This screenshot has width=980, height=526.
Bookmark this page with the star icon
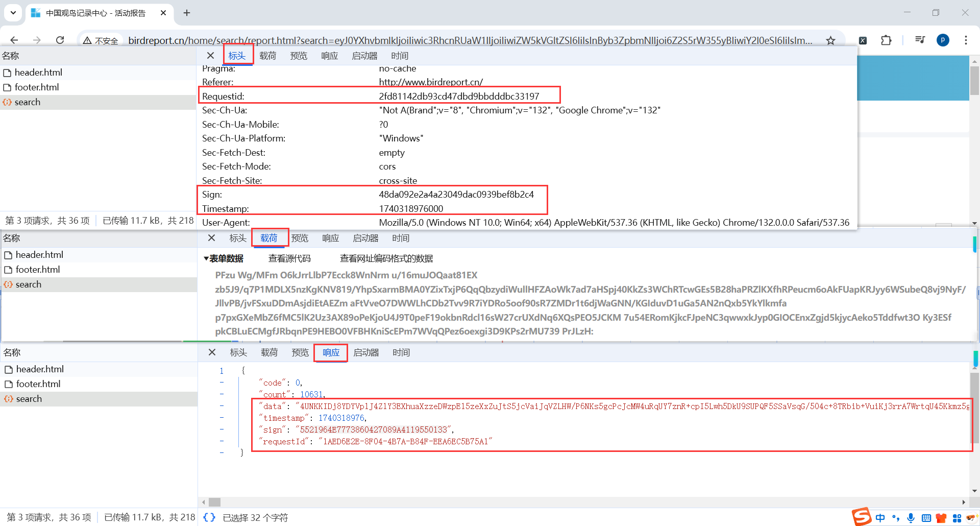pyautogui.click(x=831, y=40)
